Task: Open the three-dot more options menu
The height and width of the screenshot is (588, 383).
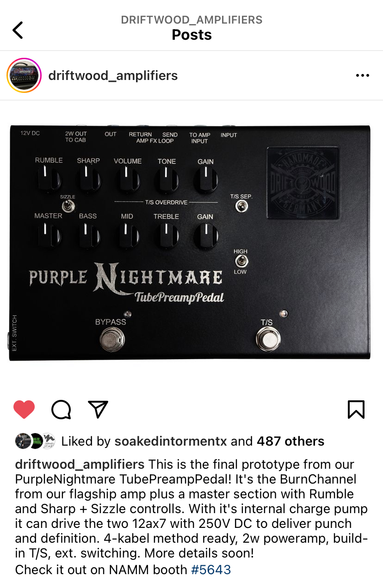Action: point(362,76)
